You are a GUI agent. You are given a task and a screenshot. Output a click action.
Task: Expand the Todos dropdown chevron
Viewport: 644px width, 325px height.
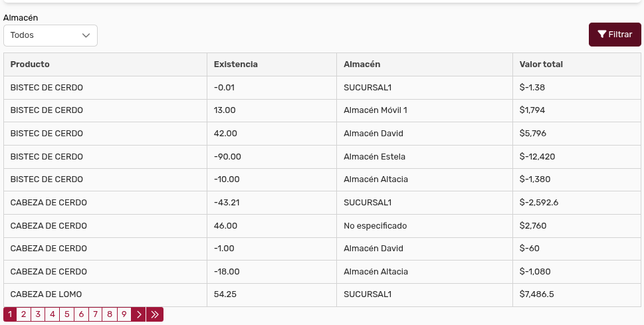click(x=86, y=35)
